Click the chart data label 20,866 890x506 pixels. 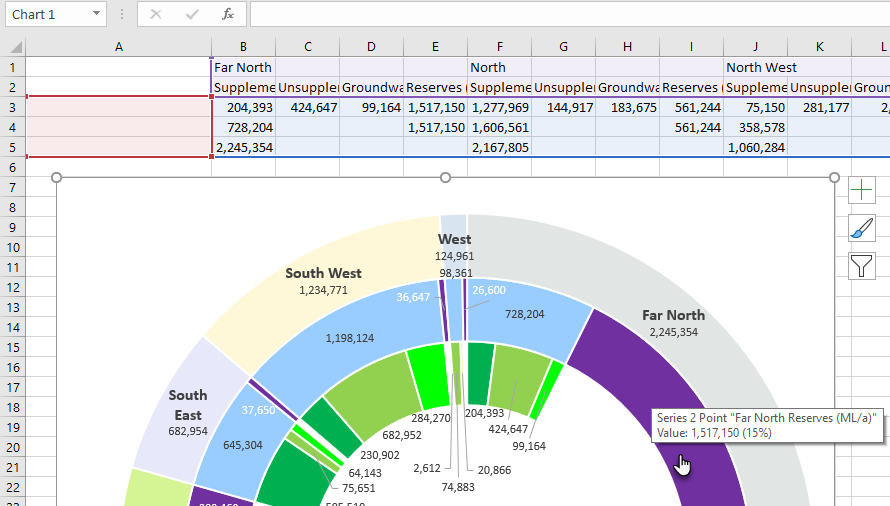click(x=494, y=470)
